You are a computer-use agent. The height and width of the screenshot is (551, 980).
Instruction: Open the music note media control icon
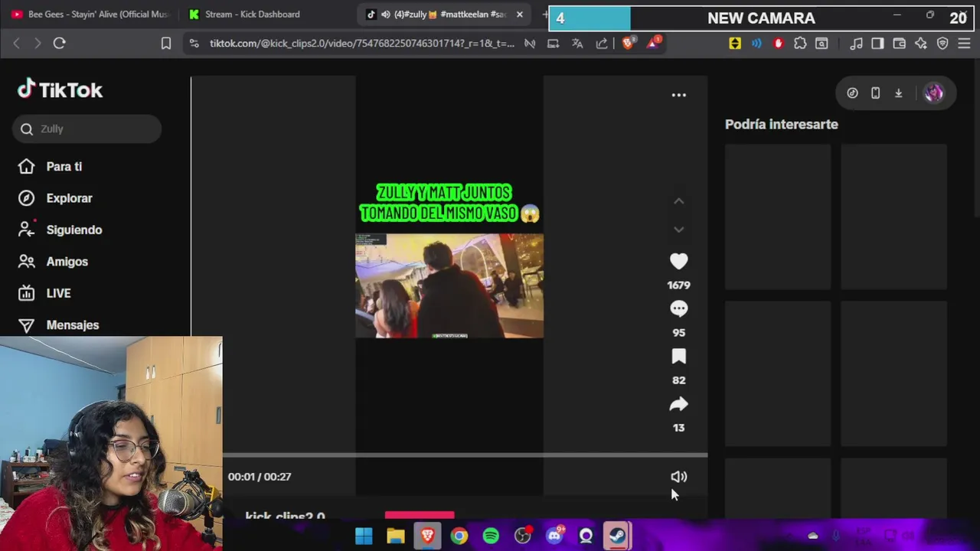coord(857,44)
